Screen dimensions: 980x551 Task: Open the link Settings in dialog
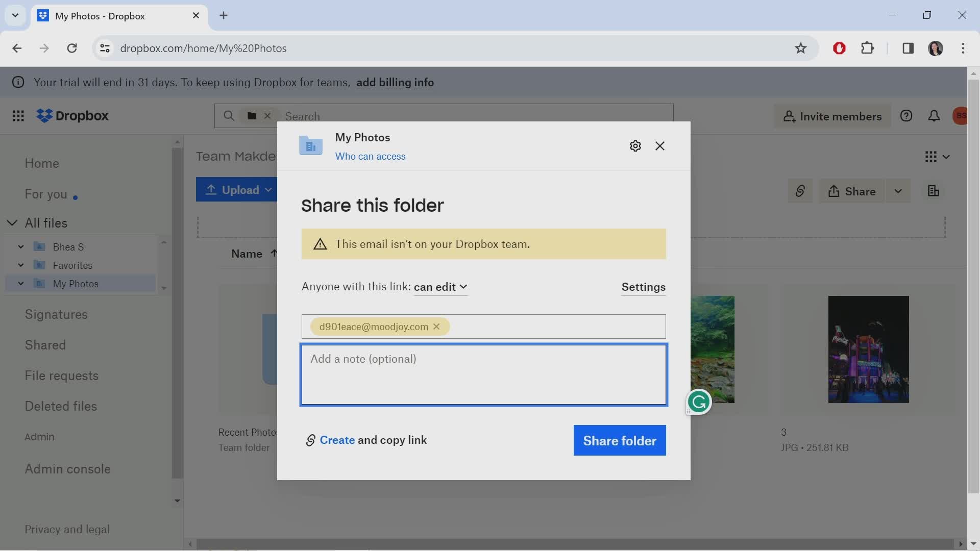(x=643, y=287)
